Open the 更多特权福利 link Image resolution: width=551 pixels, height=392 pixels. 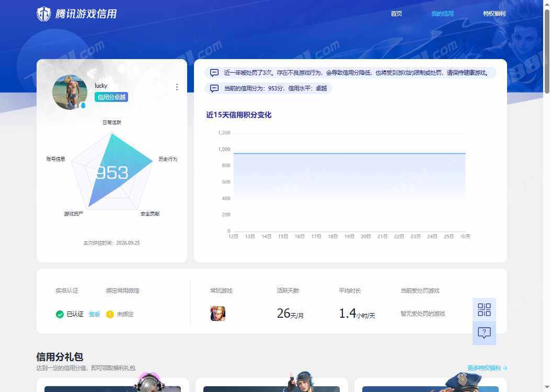[x=487, y=368]
